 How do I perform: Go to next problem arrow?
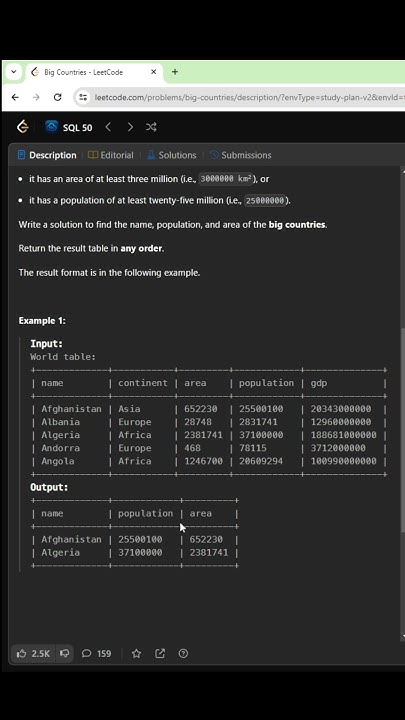[x=130, y=127]
